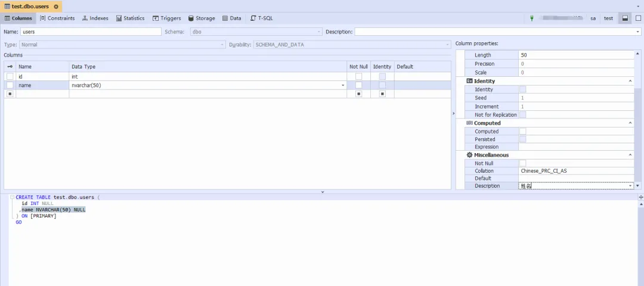Open data type dropdown for name column
644x286 pixels.
[342, 86]
